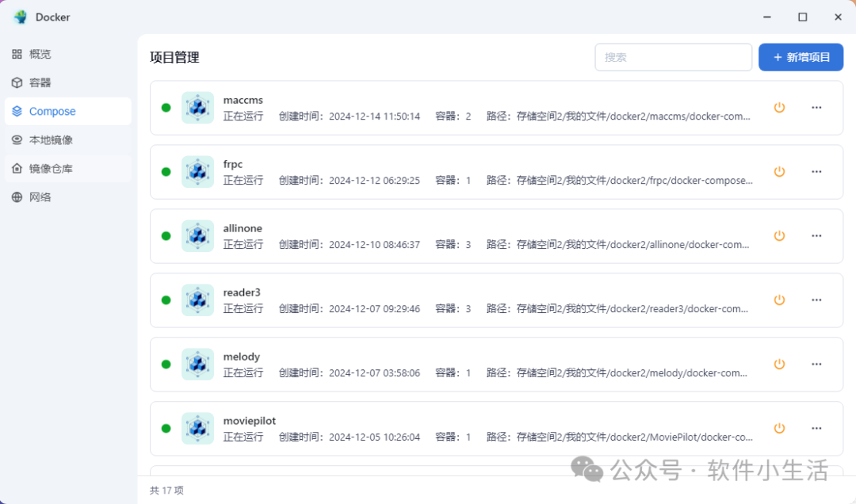Click the green status dot for frpc

[x=166, y=171]
